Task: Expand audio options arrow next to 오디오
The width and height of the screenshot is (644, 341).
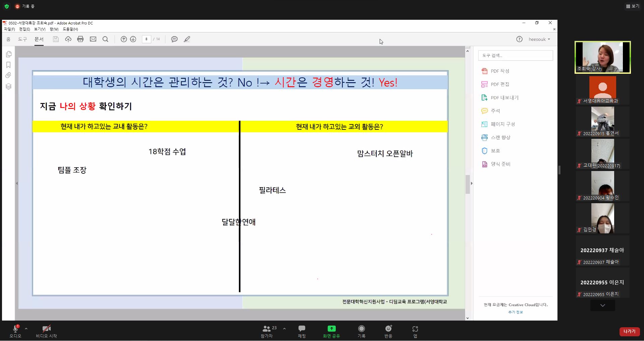Action: pyautogui.click(x=26, y=329)
